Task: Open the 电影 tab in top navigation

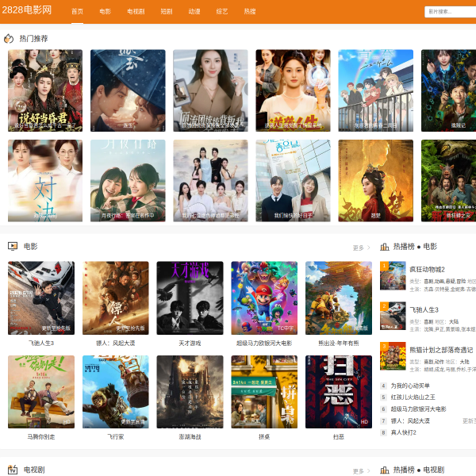Action: click(105, 12)
